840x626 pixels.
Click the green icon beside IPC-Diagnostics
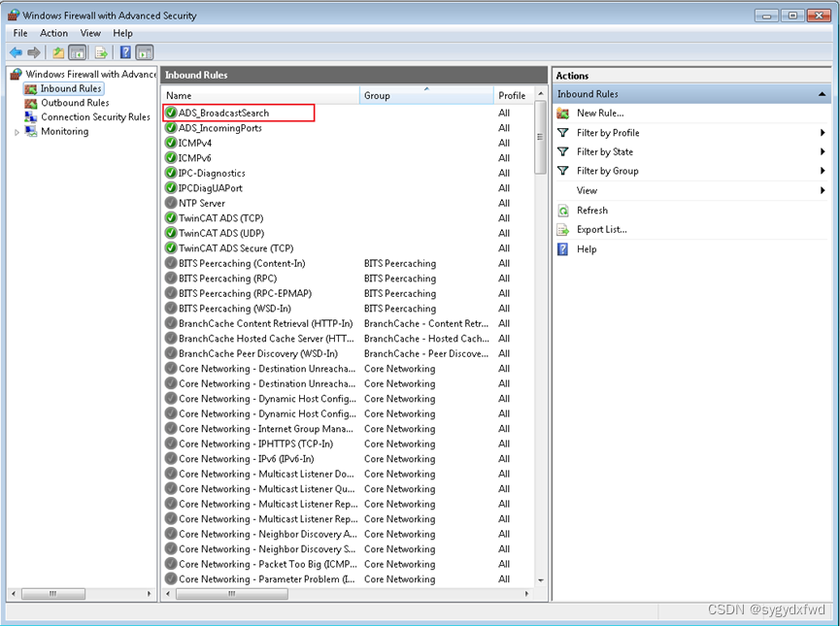tap(171, 173)
